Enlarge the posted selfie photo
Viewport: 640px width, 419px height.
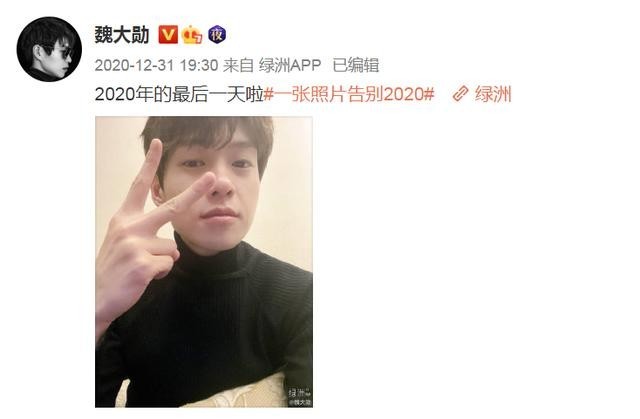[204, 262]
